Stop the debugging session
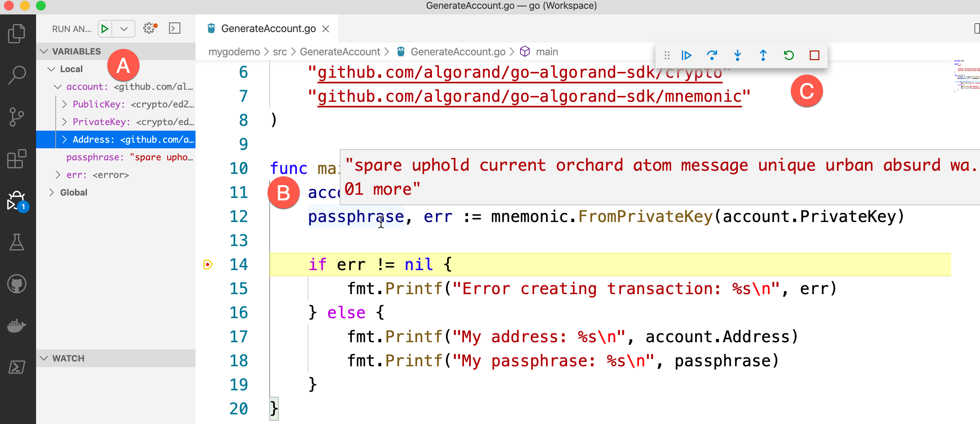The image size is (980, 424). click(815, 56)
